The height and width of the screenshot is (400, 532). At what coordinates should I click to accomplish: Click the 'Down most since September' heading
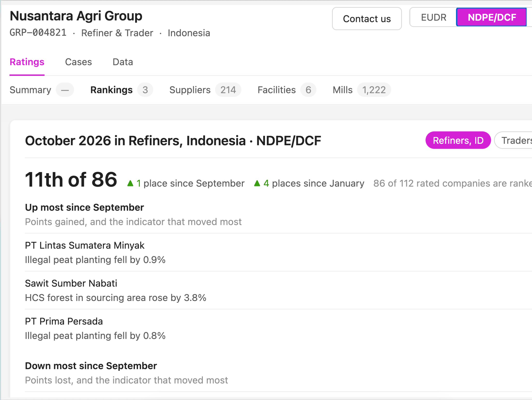pos(91,366)
